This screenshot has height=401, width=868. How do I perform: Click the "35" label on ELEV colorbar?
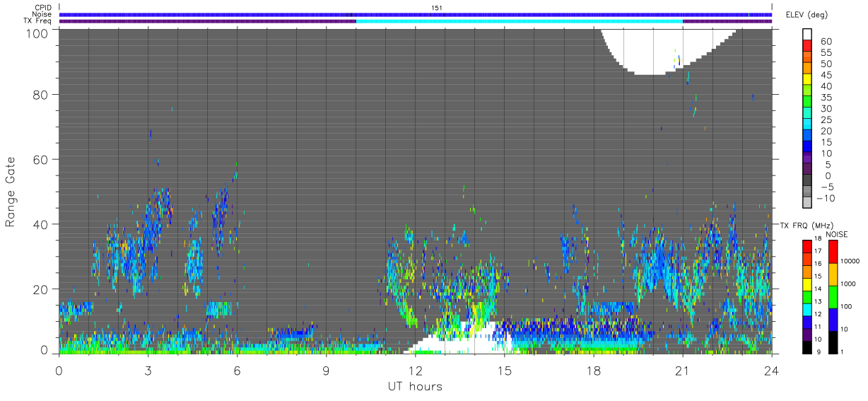click(825, 98)
